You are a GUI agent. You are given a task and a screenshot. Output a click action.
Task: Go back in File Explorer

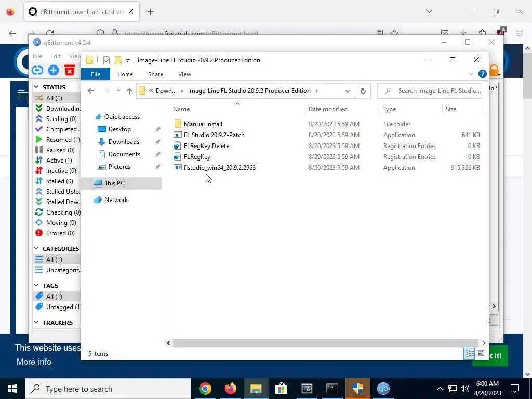coord(91,91)
